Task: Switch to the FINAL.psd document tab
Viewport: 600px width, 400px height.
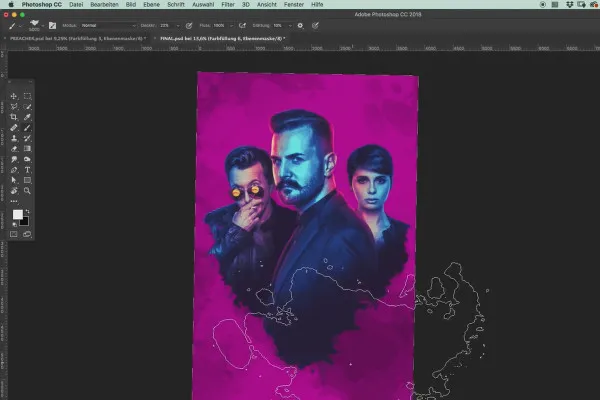Action: tap(223, 39)
